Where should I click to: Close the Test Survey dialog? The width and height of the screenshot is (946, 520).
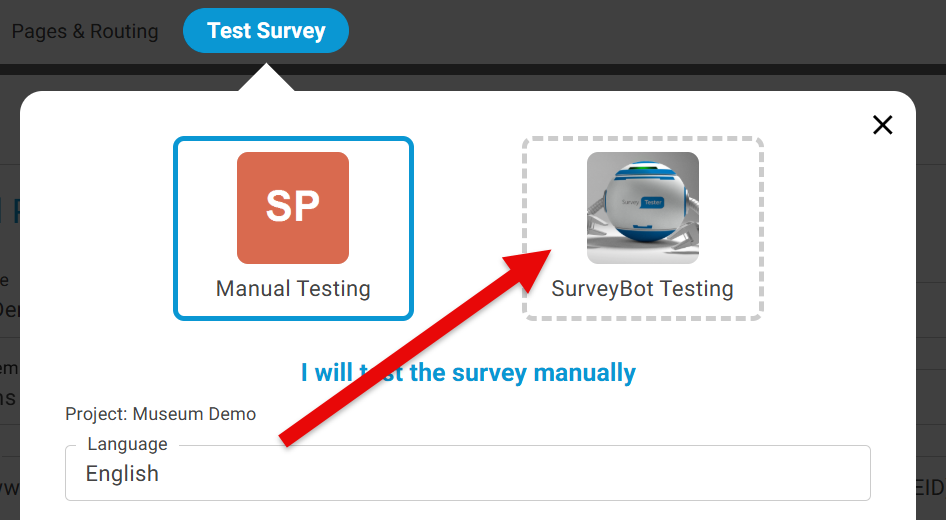click(x=882, y=125)
